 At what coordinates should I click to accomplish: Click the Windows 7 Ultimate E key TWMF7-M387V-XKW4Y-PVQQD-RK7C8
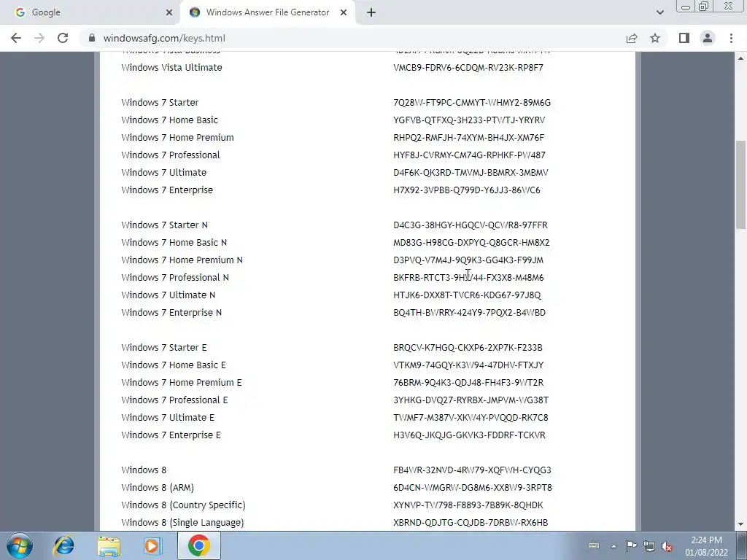[471, 418]
